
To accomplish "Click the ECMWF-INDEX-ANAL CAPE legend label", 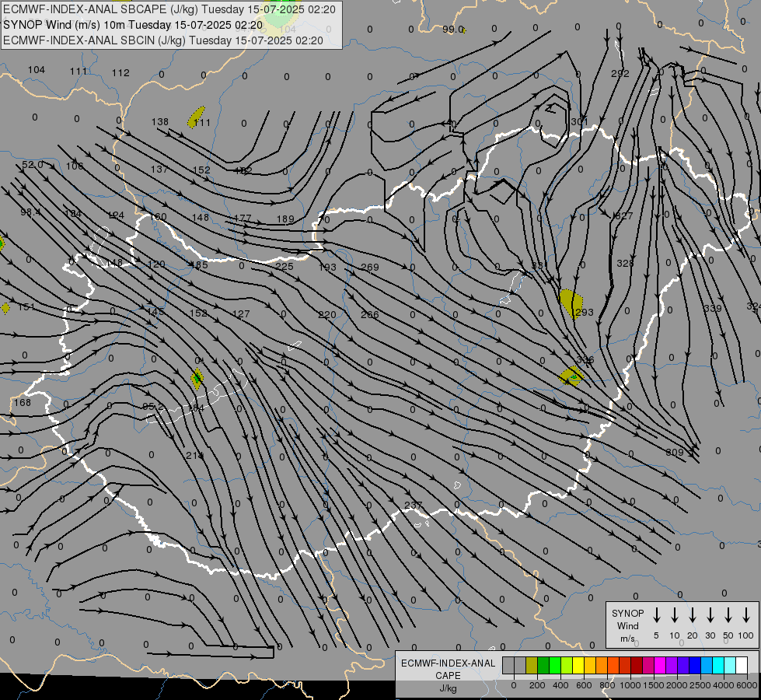I will (448, 669).
